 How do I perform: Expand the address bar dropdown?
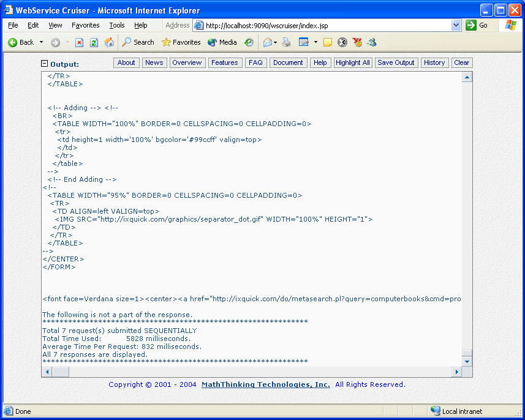[x=456, y=25]
